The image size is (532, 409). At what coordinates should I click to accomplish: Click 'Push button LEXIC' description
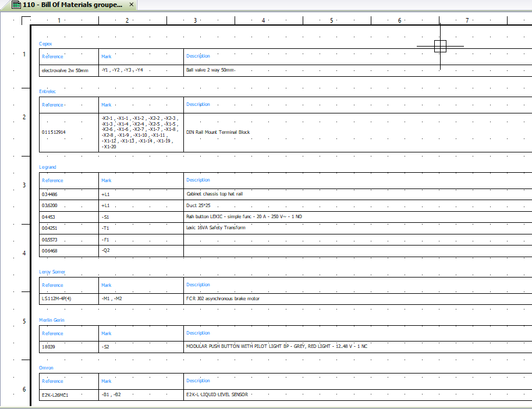[244, 216]
